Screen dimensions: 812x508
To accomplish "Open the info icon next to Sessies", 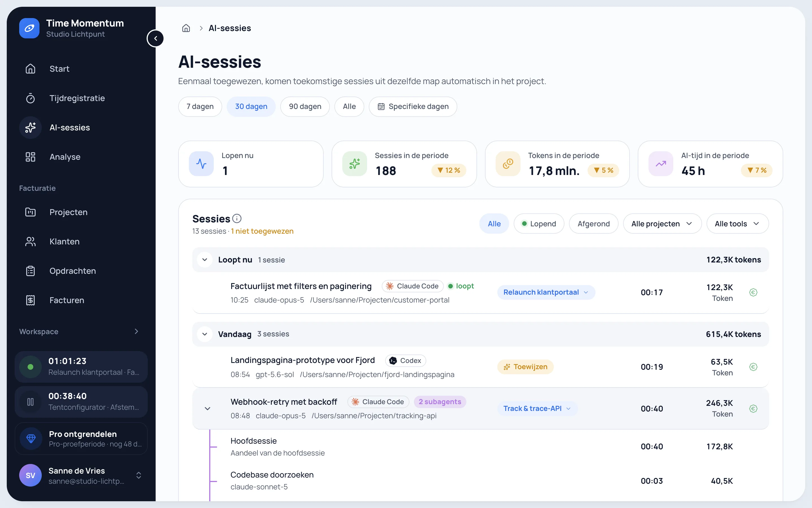I will click(x=237, y=218).
